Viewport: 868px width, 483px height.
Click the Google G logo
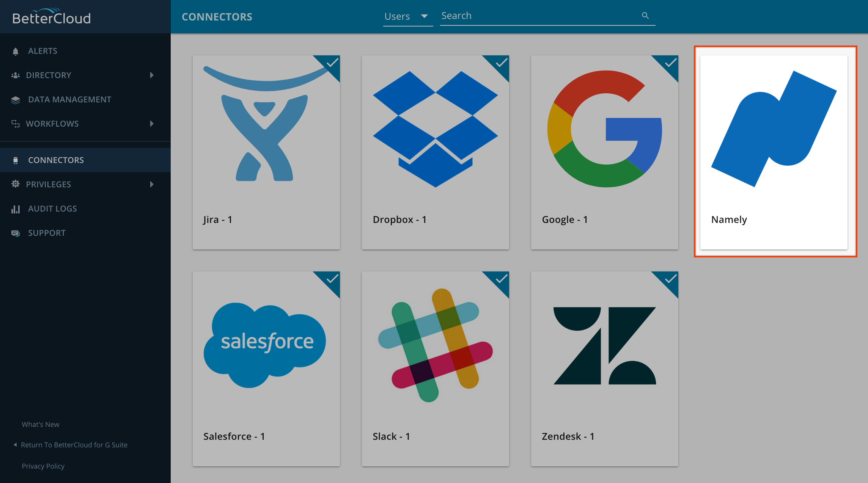click(605, 129)
